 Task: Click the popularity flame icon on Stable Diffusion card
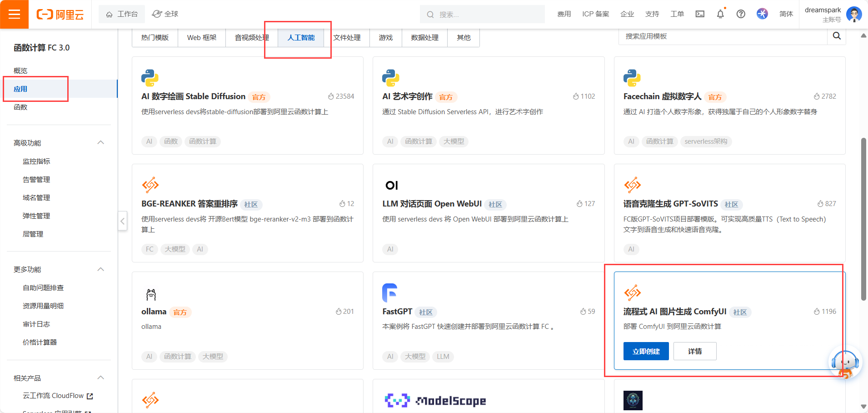[x=331, y=96]
